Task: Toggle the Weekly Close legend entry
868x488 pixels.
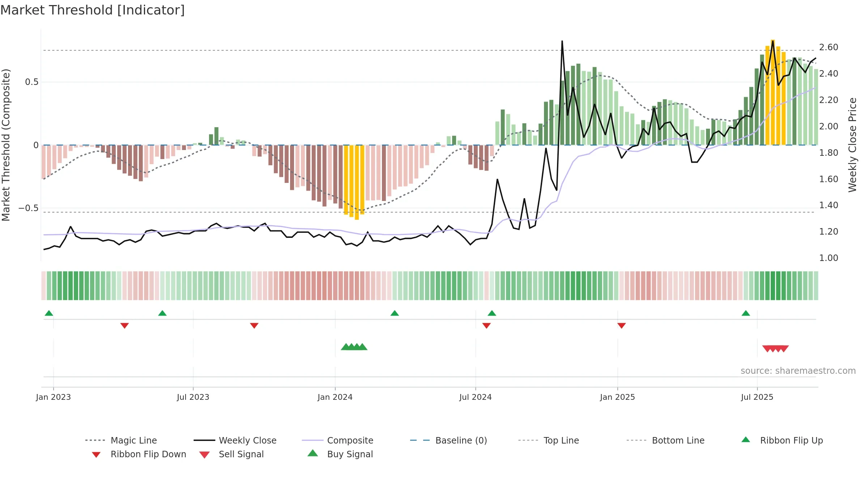Action: pos(235,440)
